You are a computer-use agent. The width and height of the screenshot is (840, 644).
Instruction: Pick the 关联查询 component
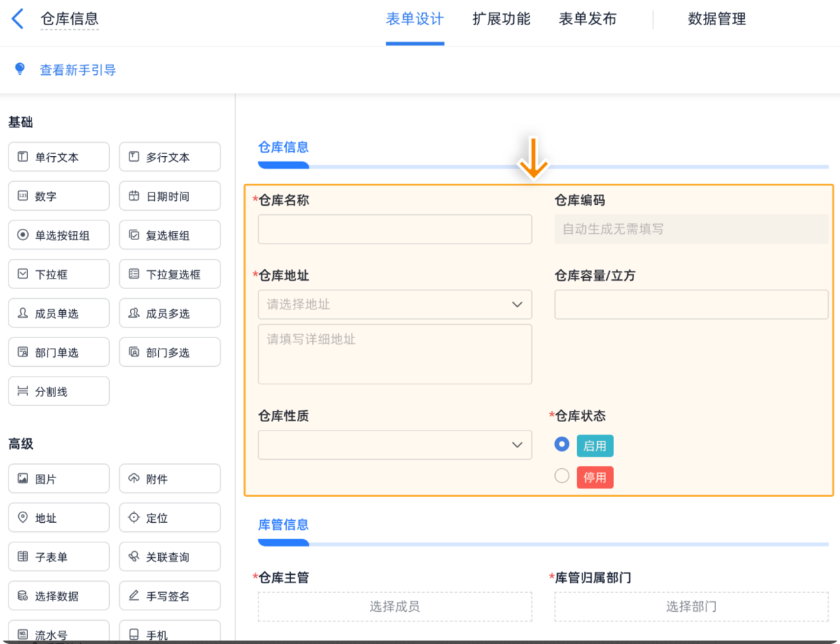point(169,558)
